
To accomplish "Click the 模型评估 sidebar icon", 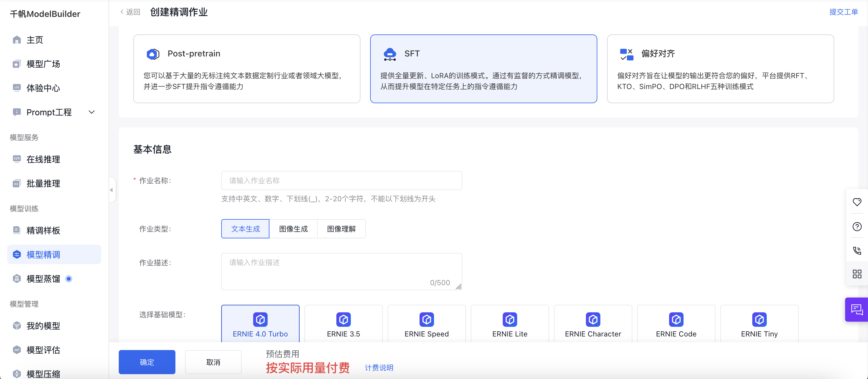I will [17, 350].
